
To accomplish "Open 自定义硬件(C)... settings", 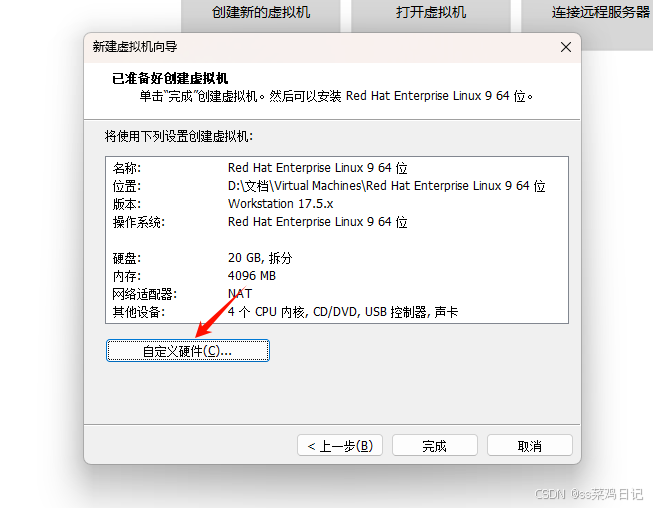I will 188,351.
